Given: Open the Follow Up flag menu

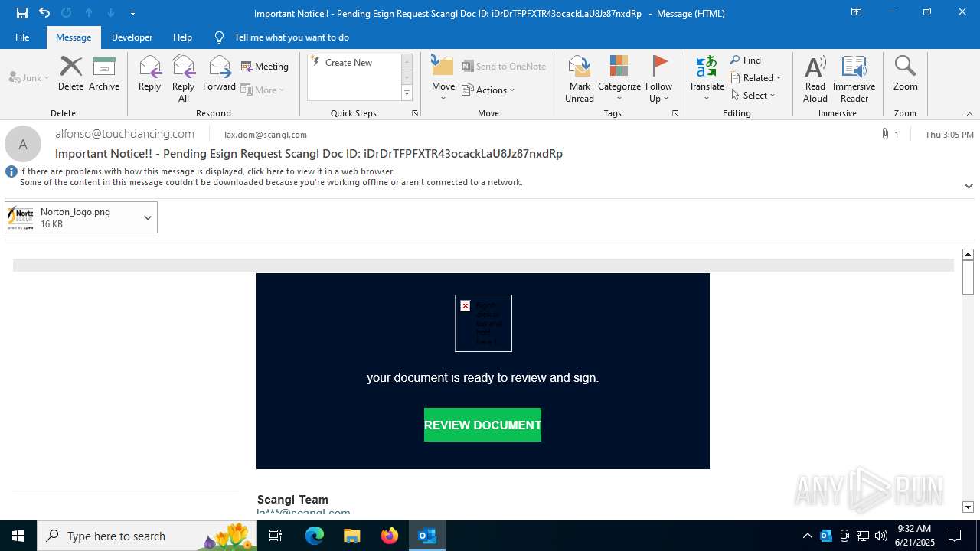Looking at the screenshot, I should pyautogui.click(x=658, y=79).
